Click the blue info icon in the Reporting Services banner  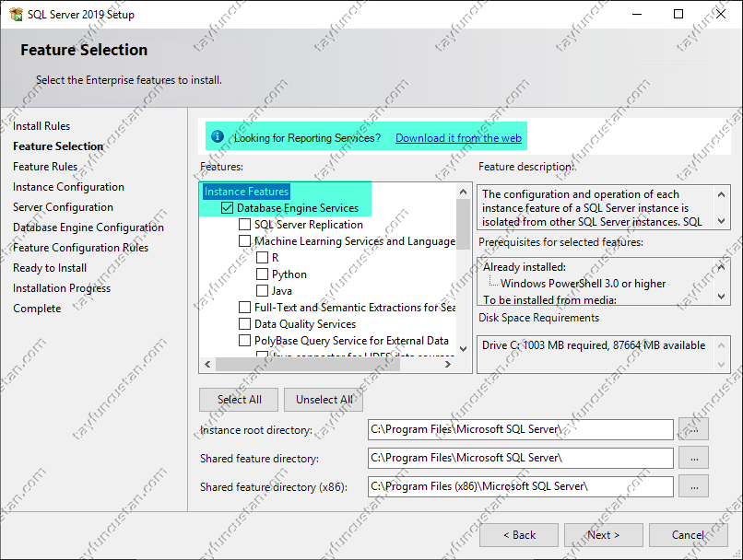(218, 137)
